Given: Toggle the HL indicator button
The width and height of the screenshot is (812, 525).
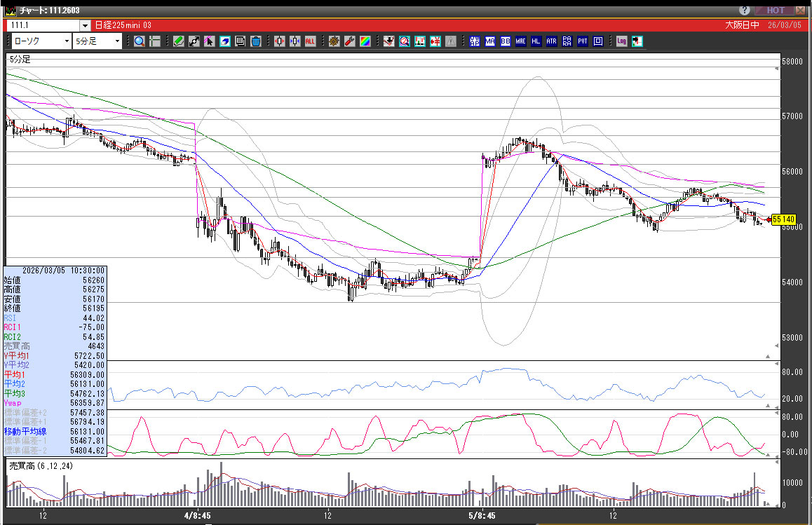Looking at the screenshot, I should [x=536, y=41].
